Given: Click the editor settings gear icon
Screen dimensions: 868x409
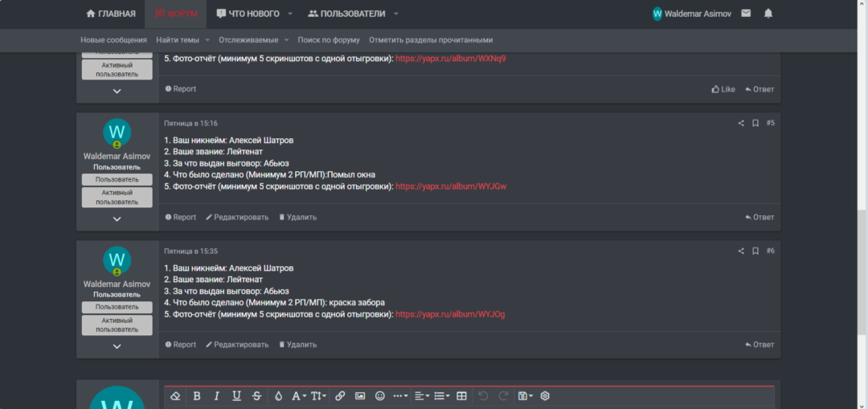Looking at the screenshot, I should click(x=545, y=395).
